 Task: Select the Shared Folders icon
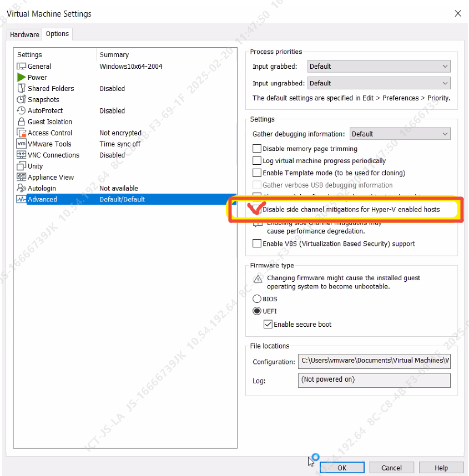tap(21, 88)
